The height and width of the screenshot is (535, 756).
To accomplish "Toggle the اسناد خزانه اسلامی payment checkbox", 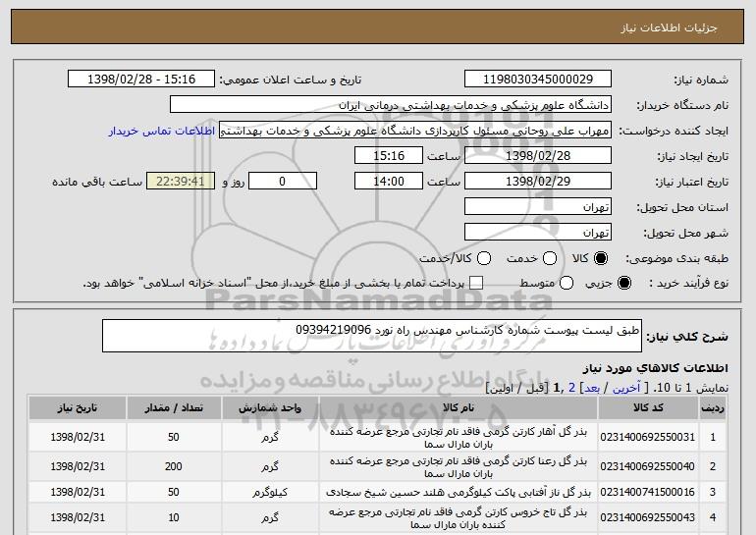I will click(476, 283).
